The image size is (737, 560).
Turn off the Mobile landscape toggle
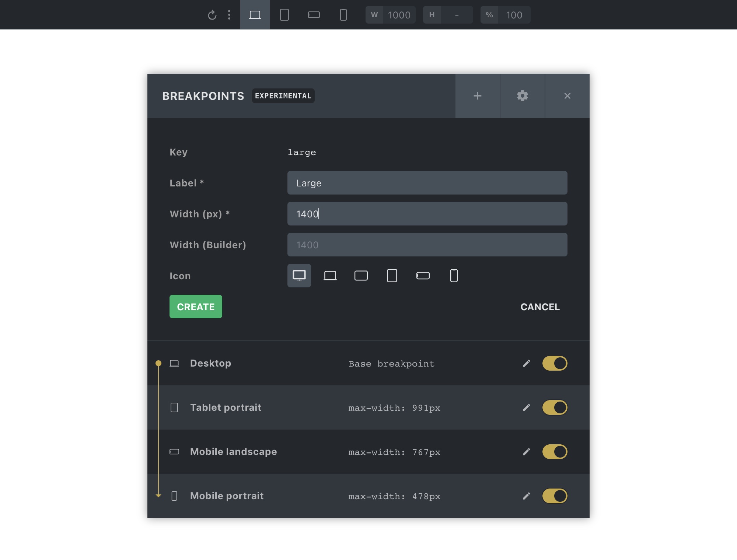click(555, 452)
